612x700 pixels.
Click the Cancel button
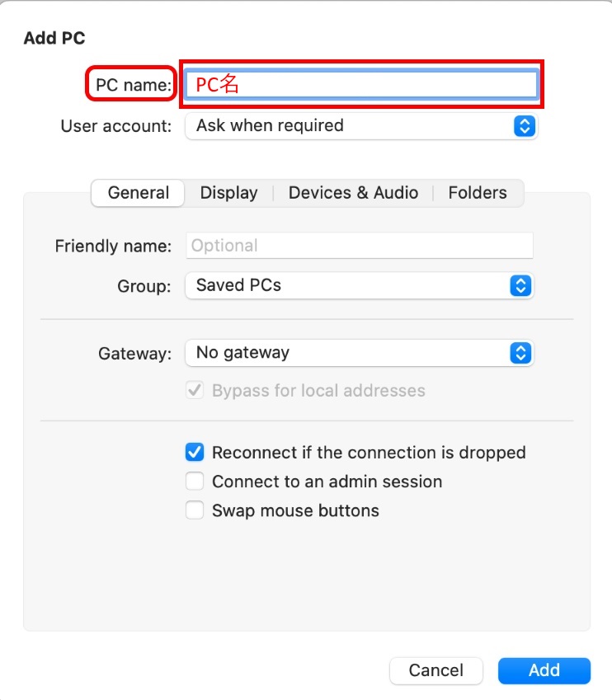(x=436, y=670)
